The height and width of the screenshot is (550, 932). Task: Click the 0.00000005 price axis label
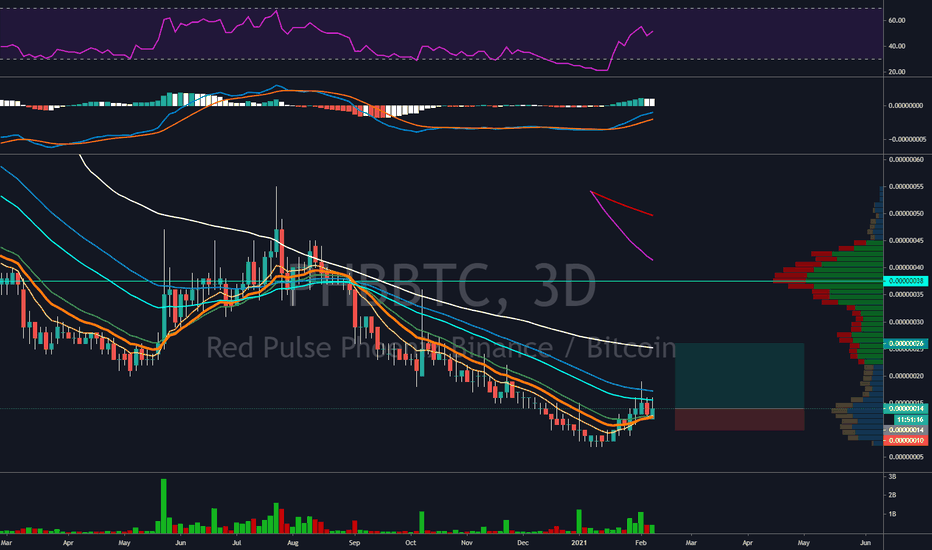[x=906, y=457]
